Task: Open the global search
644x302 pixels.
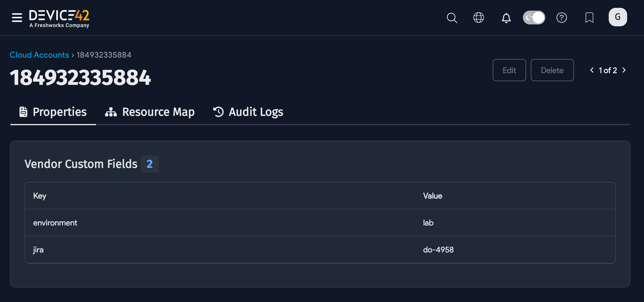Action: coord(452,18)
